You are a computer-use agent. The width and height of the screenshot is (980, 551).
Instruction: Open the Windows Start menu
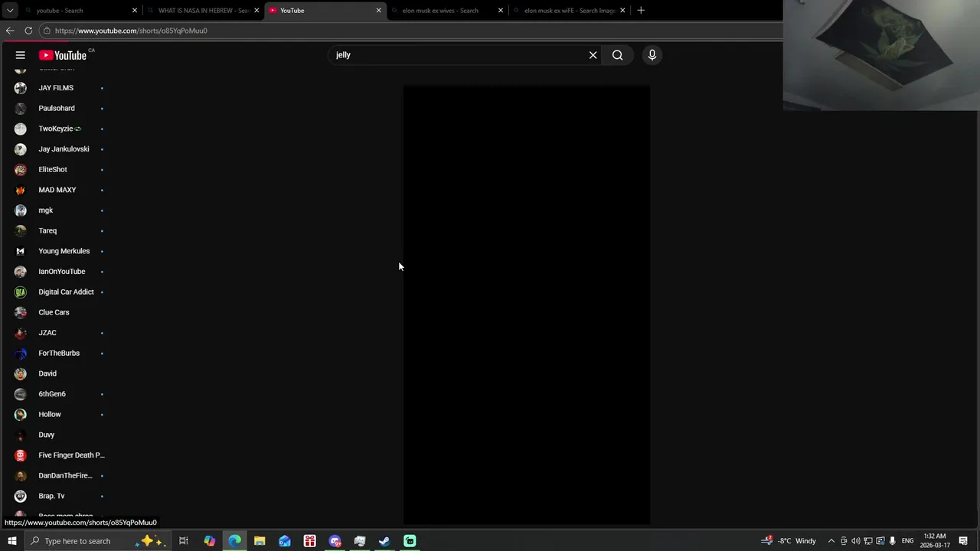(11, 541)
